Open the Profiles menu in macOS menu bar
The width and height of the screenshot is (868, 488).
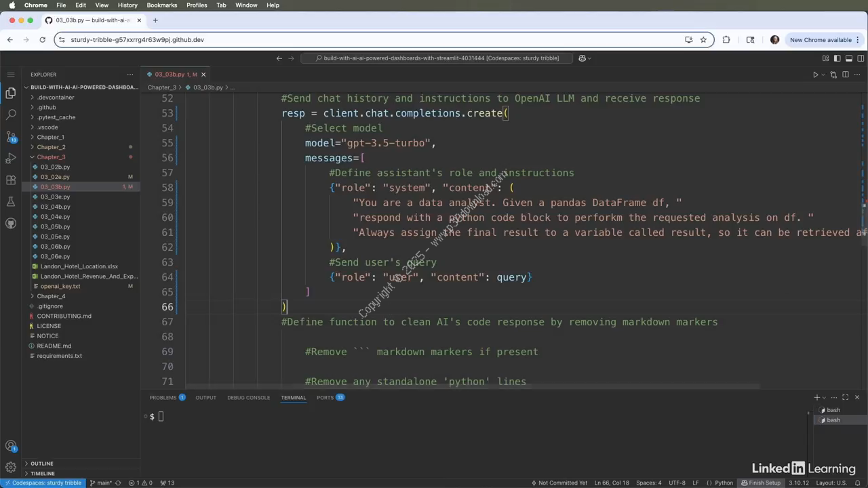pyautogui.click(x=197, y=5)
